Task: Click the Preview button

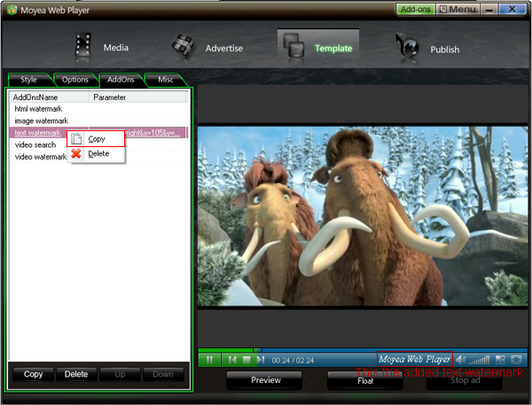Action: (x=264, y=380)
